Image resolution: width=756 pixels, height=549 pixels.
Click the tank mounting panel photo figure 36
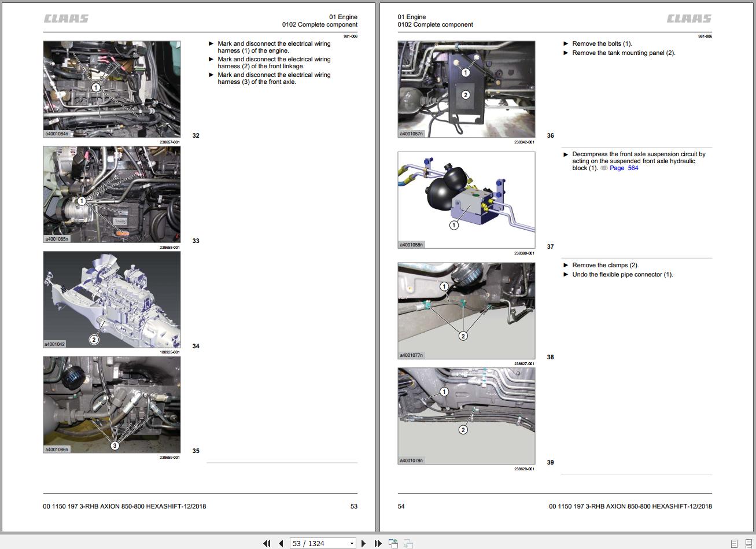point(466,90)
